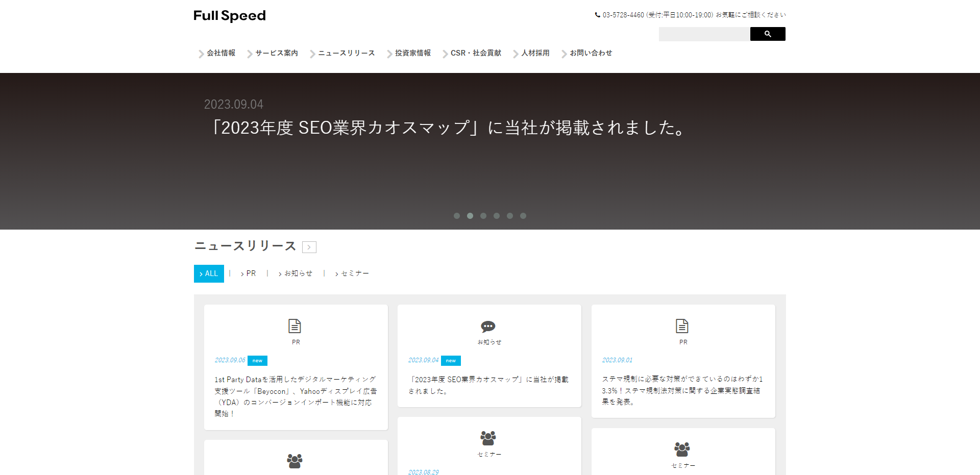Screen dimensions: 980x475
Task: Expand the arrow box next to ニュースリリース heading
Action: coord(309,247)
